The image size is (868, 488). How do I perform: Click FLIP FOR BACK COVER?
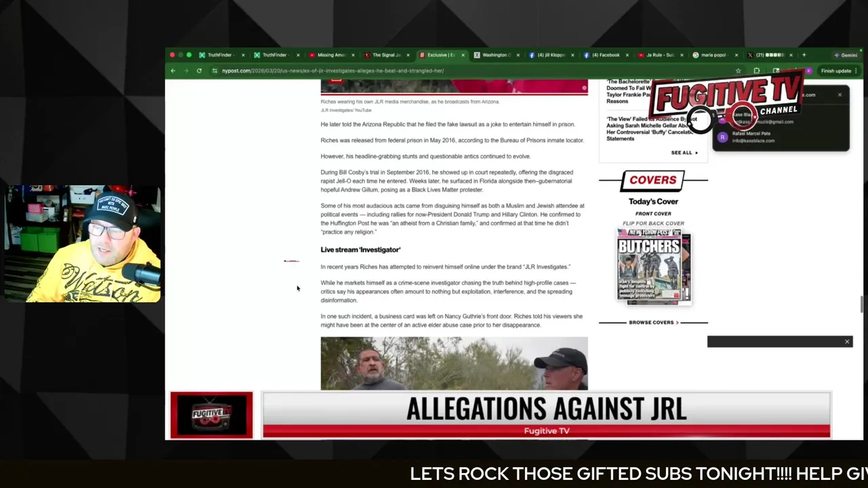click(654, 223)
